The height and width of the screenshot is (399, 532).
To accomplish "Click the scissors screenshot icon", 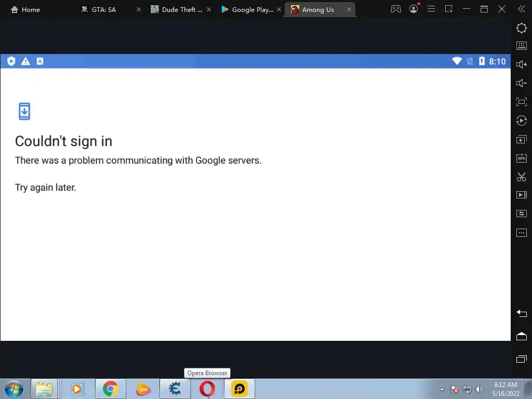I will [521, 177].
